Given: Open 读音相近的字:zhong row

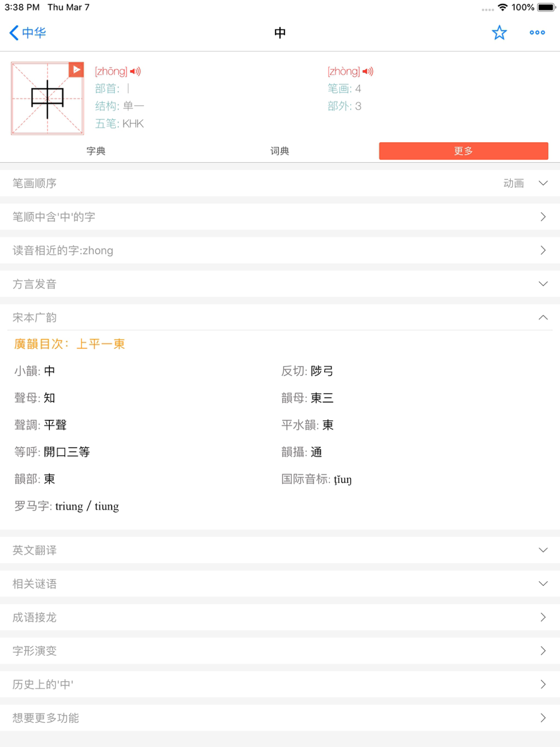Looking at the screenshot, I should click(280, 250).
